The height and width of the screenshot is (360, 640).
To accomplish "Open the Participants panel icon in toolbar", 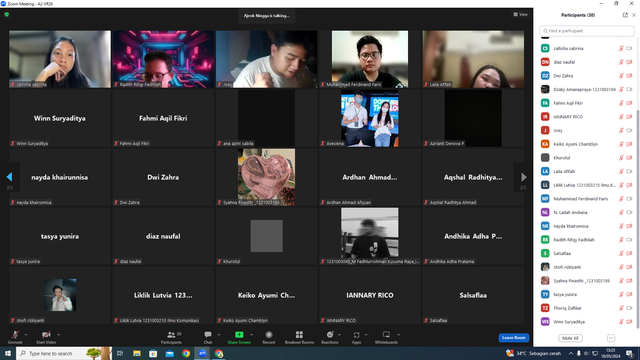I will click(x=171, y=335).
